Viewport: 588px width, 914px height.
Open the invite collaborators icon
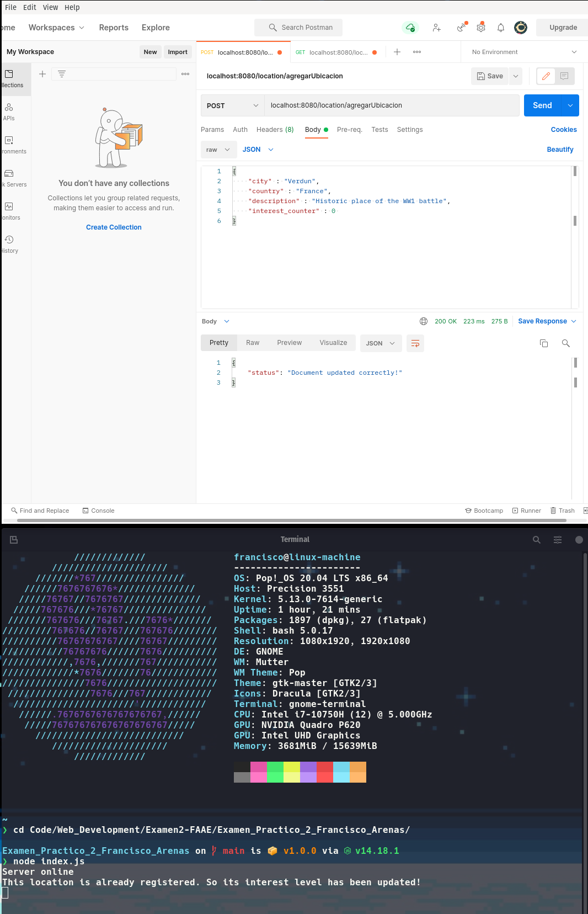click(x=436, y=28)
